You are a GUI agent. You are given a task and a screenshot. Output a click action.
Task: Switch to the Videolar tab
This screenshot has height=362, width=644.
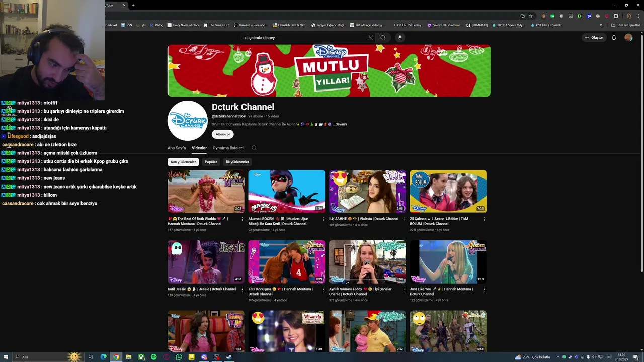(199, 148)
